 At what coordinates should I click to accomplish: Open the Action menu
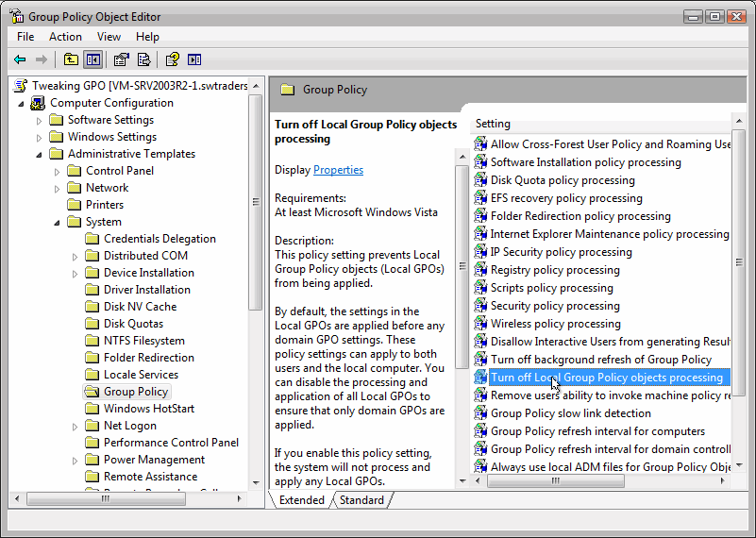[65, 37]
